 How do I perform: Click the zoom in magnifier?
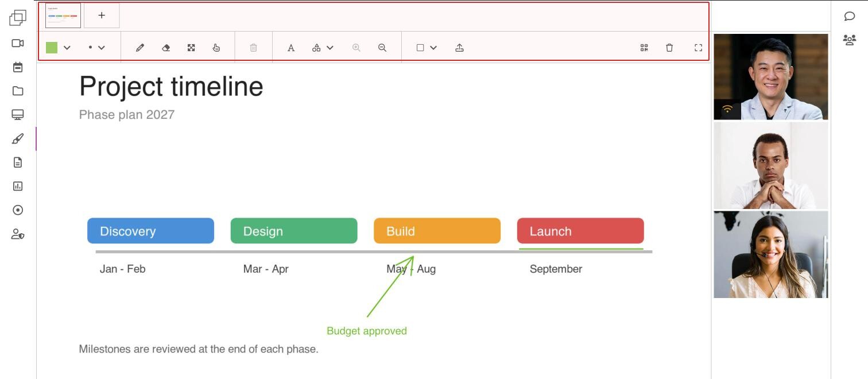click(356, 48)
